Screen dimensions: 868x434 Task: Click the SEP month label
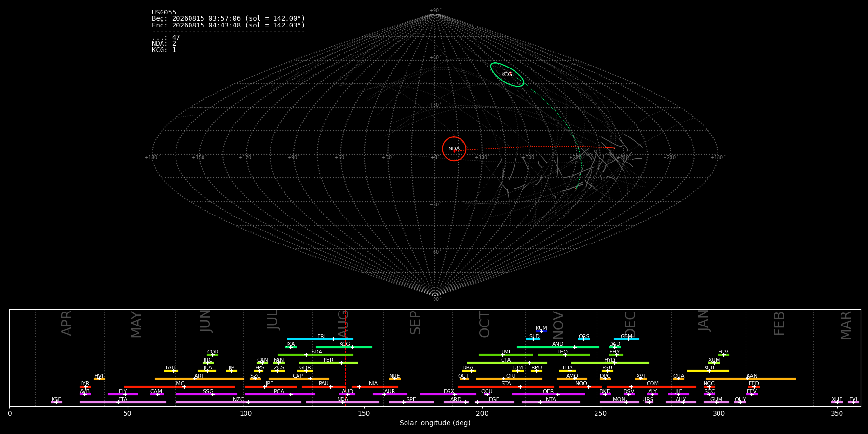pyautogui.click(x=415, y=323)
